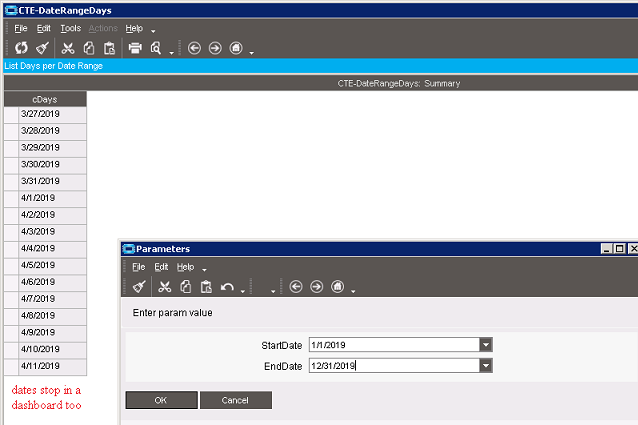Click Home icon in Parameters toolbar
This screenshot has width=638, height=425.
(x=338, y=287)
